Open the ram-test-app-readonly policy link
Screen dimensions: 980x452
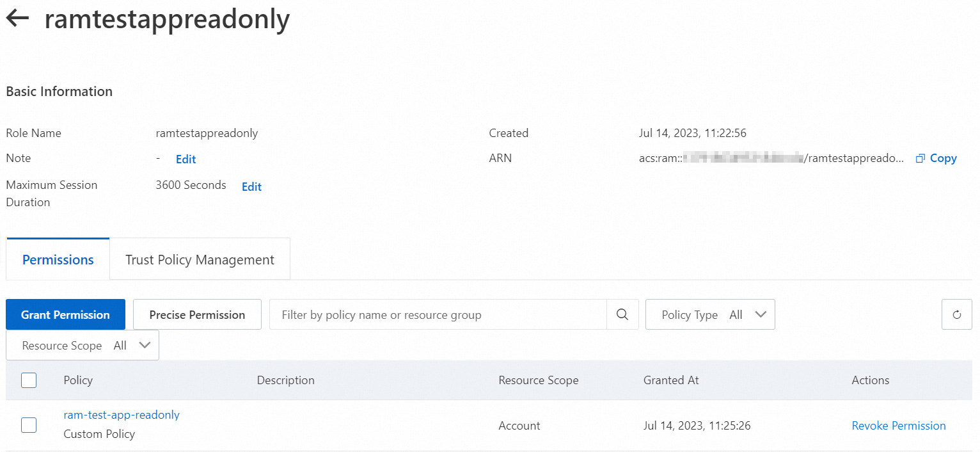pos(122,415)
